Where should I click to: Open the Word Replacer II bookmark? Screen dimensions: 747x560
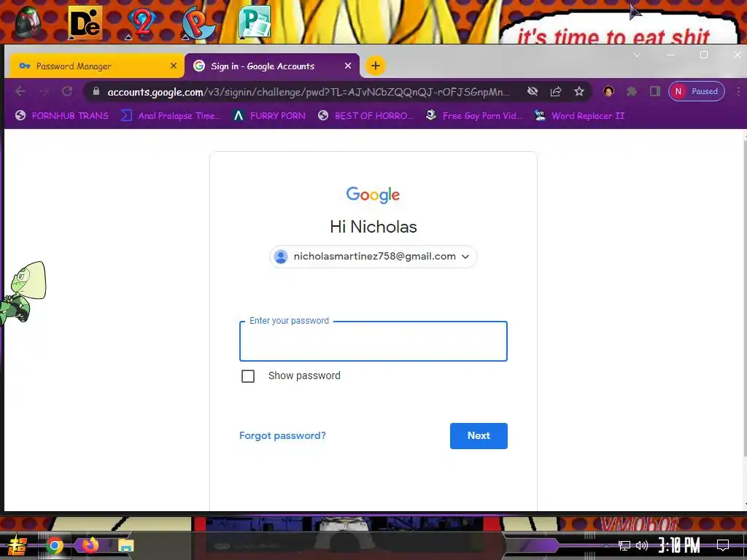579,116
